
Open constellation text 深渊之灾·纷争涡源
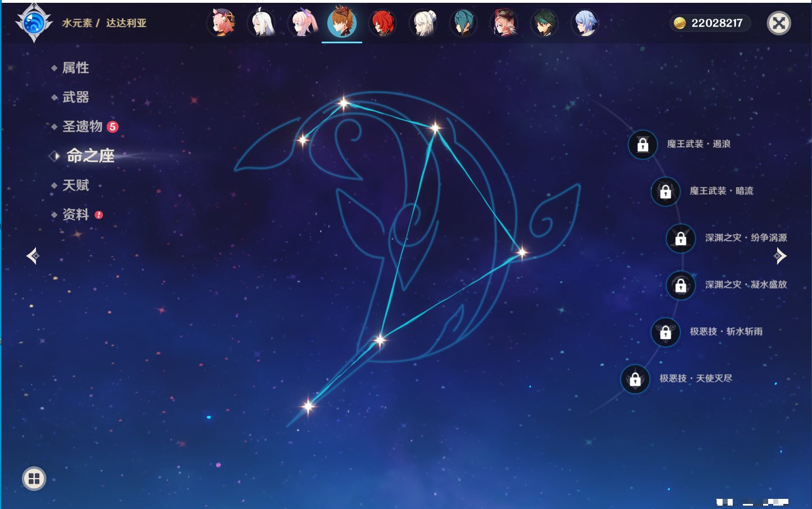[746, 237]
